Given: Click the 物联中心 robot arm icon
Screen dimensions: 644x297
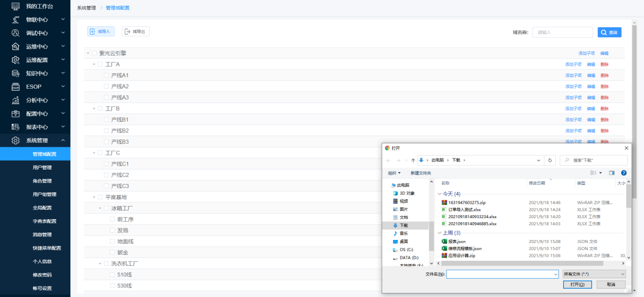Looking at the screenshot, I should [x=15, y=20].
